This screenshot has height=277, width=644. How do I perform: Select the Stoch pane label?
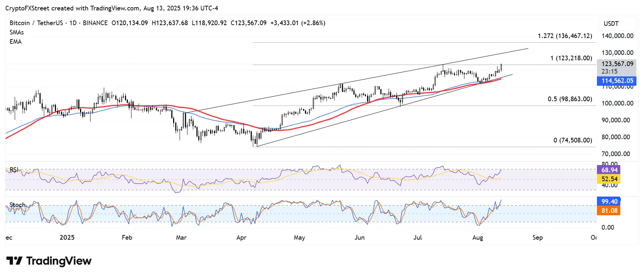(x=18, y=205)
